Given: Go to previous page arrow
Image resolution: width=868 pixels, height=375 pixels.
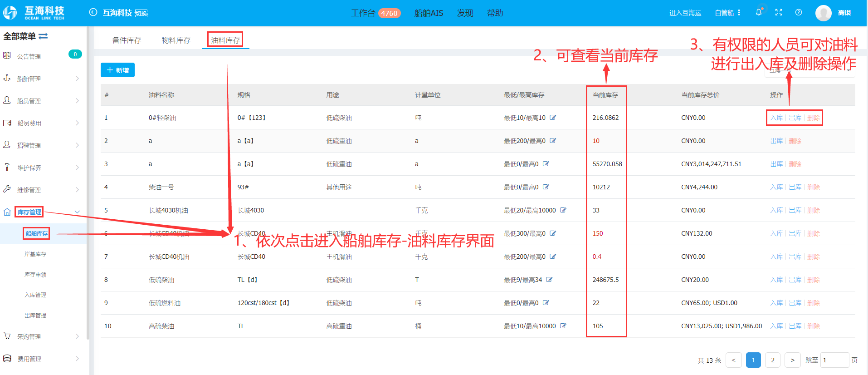Looking at the screenshot, I should tap(734, 360).
